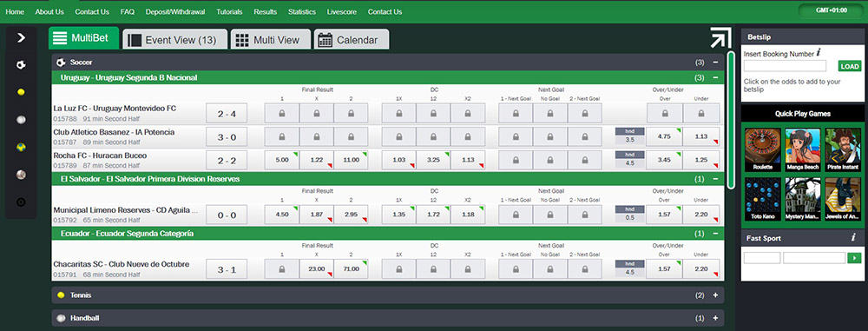The image size is (868, 331).
Task: Select the baseball icon in sidebar
Action: pyautogui.click(x=21, y=175)
